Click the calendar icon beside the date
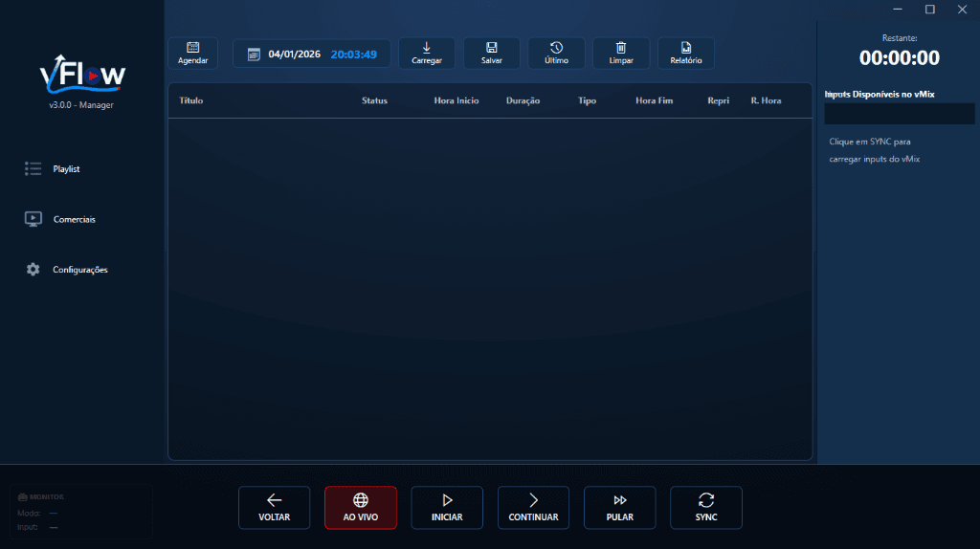Image resolution: width=980 pixels, height=549 pixels. pos(254,55)
